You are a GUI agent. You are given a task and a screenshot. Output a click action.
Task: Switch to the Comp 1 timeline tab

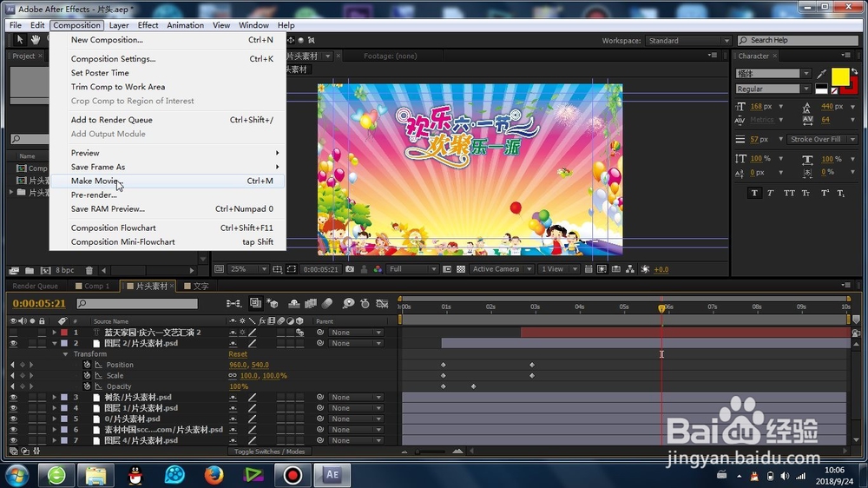[x=93, y=286]
